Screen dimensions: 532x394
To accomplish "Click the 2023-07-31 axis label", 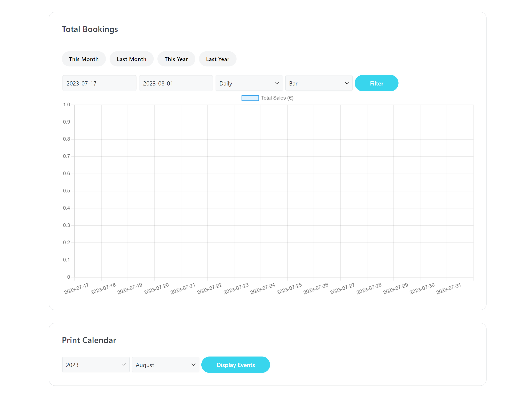I will coord(448,288).
